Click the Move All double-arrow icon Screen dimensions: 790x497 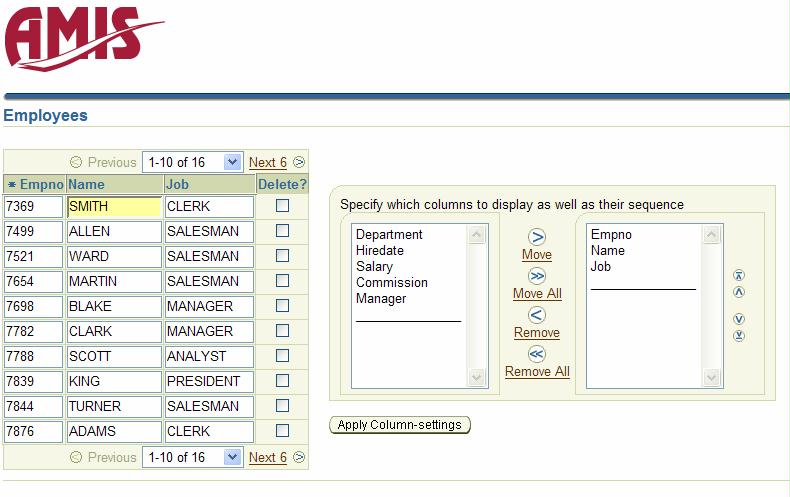point(537,276)
